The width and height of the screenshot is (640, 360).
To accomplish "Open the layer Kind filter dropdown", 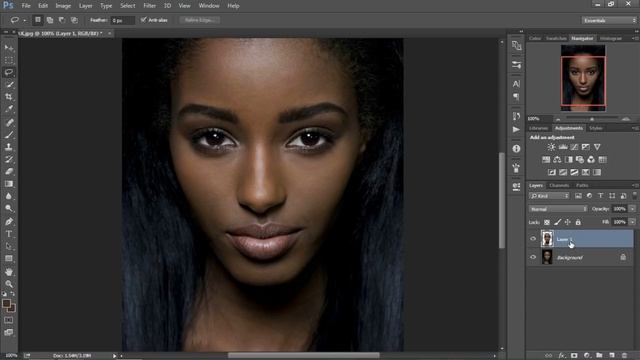I will coord(549,196).
